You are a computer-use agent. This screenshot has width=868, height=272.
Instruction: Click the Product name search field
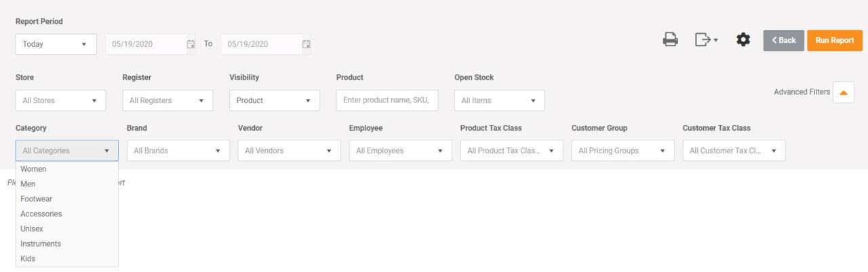click(x=387, y=100)
